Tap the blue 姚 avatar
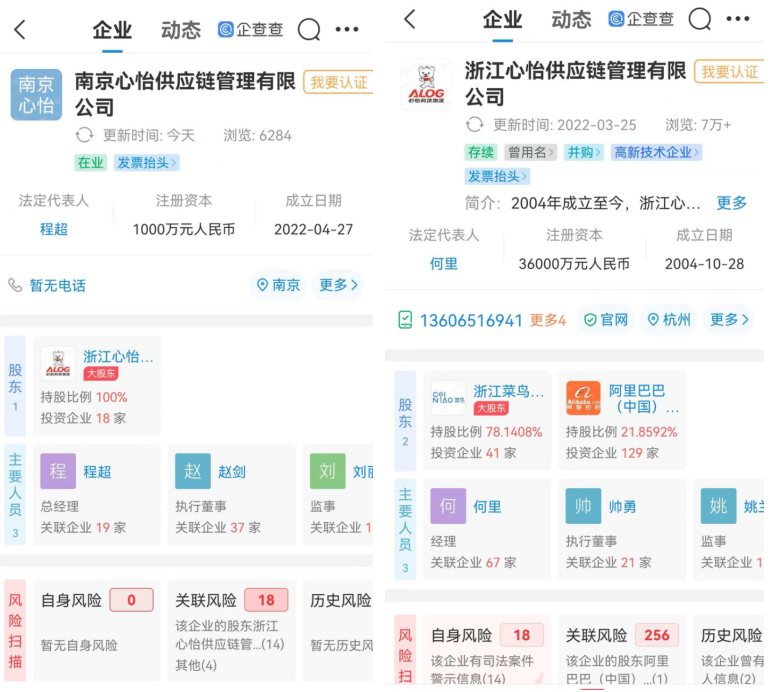 pos(718,506)
